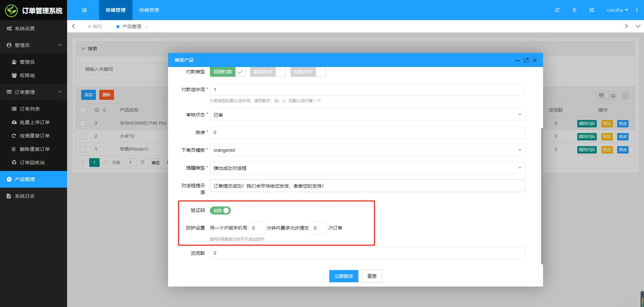
Task: Open the three-dot menu at top right
Action: (637, 10)
